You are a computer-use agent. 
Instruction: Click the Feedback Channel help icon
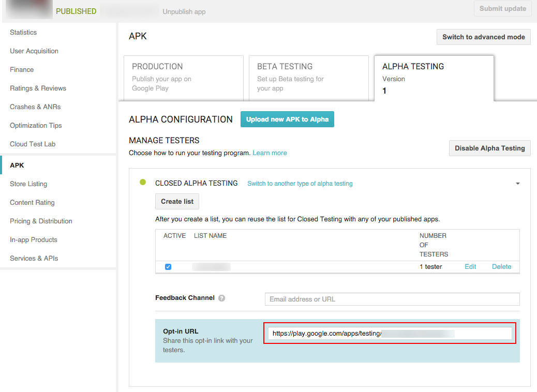221,298
